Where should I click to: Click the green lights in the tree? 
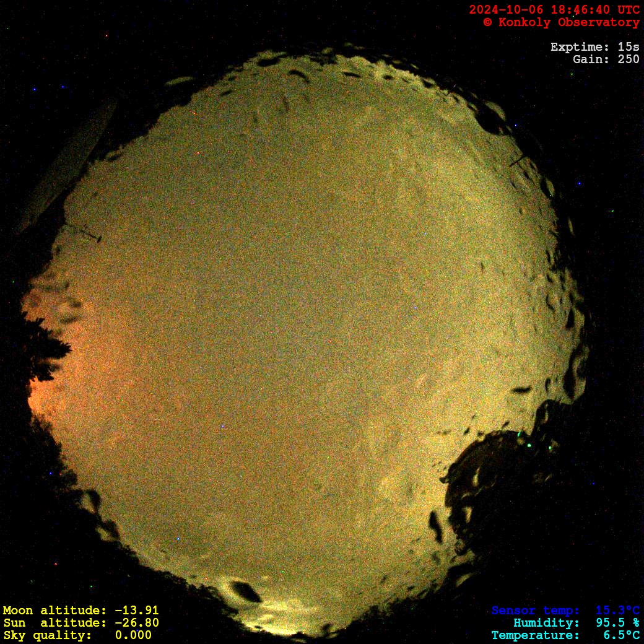coord(528,442)
